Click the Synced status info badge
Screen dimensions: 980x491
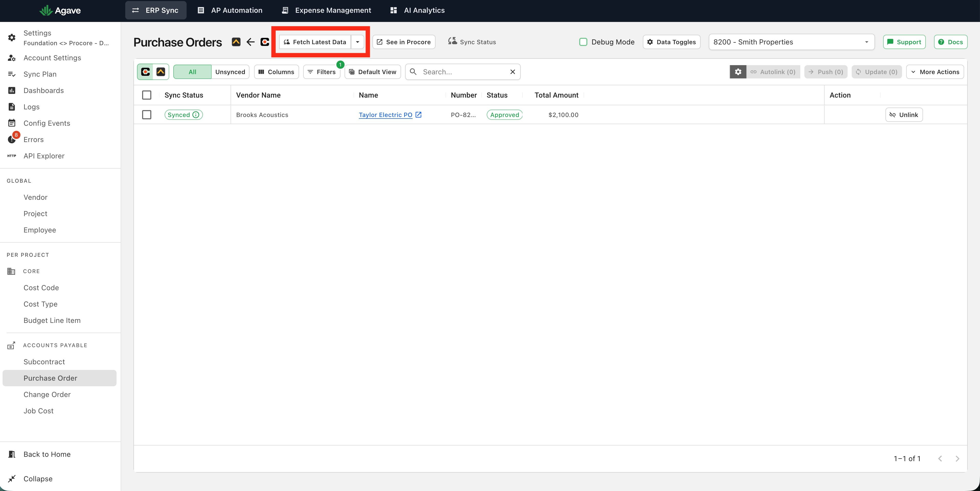(x=184, y=115)
